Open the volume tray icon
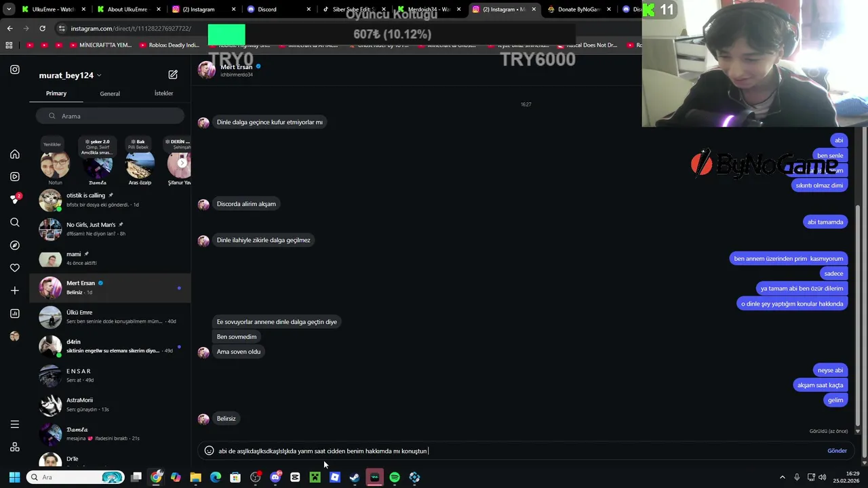Image resolution: width=868 pixels, height=488 pixels. (x=823, y=477)
